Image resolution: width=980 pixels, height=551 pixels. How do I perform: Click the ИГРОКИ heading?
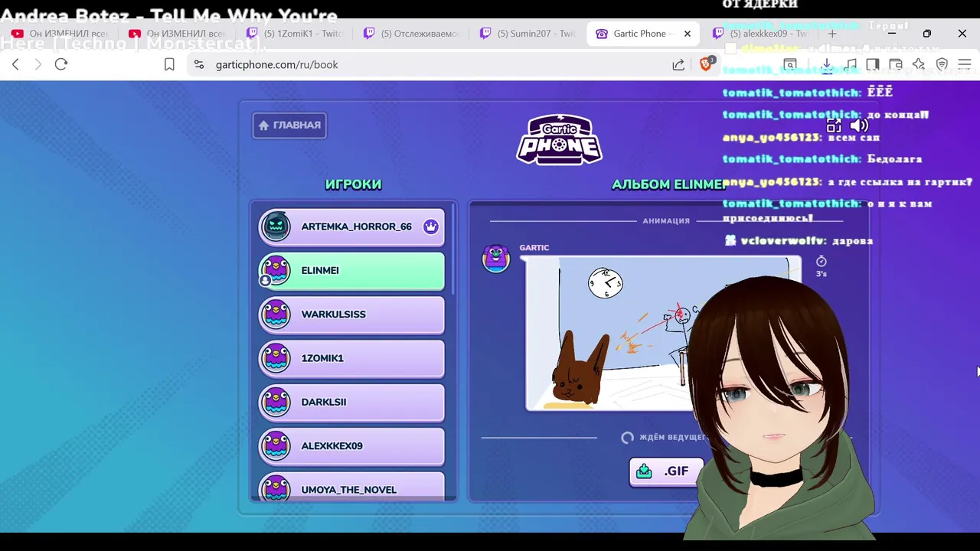tap(353, 184)
